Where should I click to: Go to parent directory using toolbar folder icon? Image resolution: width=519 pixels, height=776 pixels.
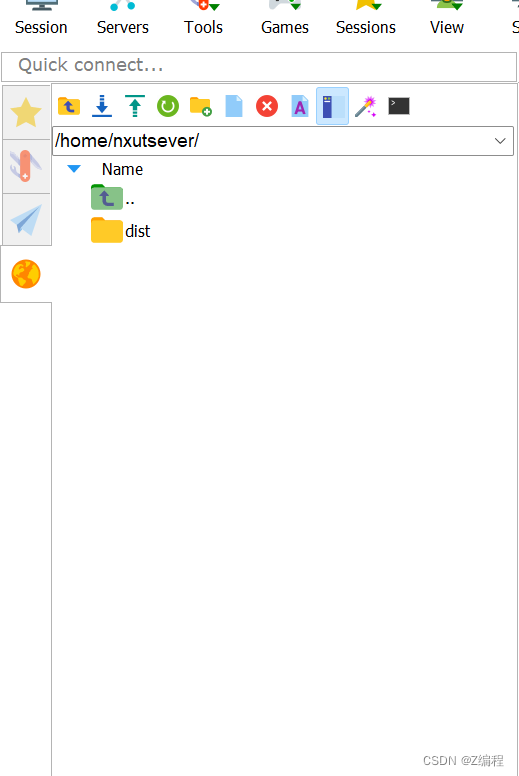pos(69,106)
